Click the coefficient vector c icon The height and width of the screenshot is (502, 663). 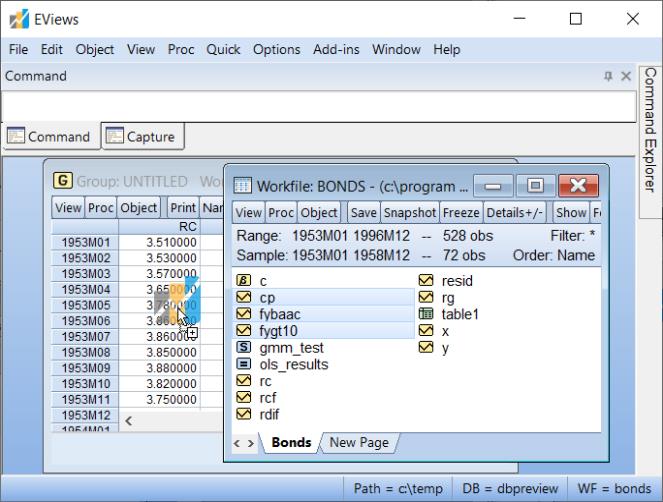[243, 281]
